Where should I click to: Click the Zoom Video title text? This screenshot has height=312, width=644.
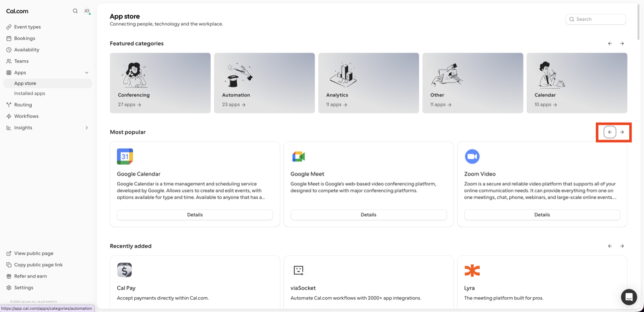tap(480, 174)
